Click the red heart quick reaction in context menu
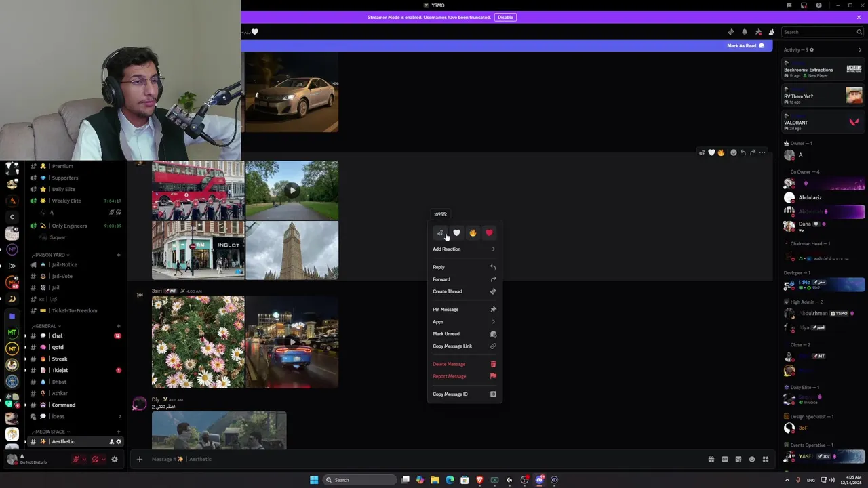 coord(489,233)
